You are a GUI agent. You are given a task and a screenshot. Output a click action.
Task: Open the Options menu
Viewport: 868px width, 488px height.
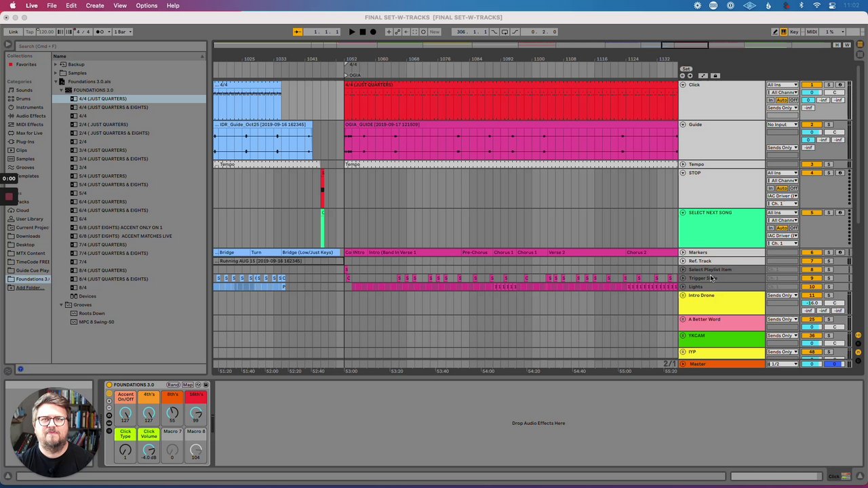pyautogui.click(x=146, y=5)
